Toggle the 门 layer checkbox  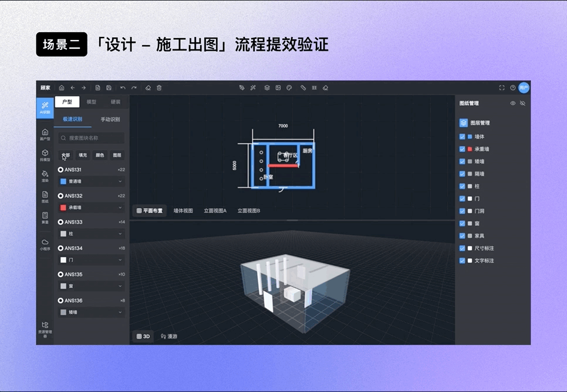coord(462,198)
